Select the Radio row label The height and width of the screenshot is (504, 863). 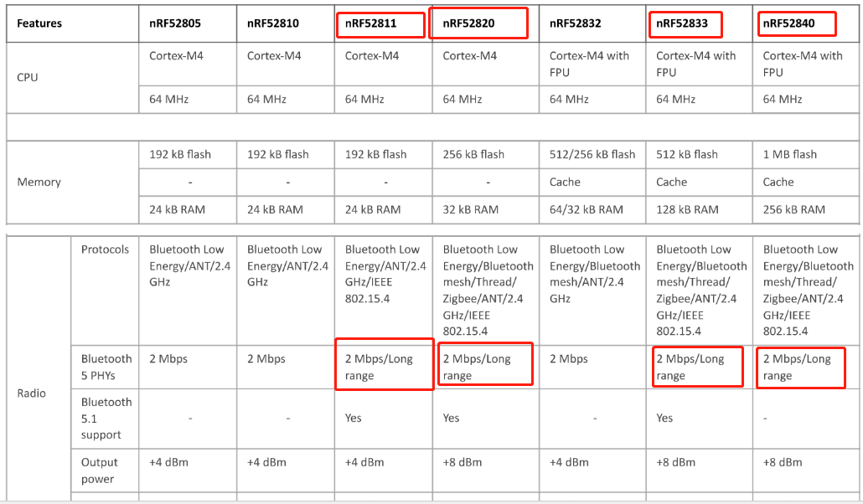(x=32, y=393)
